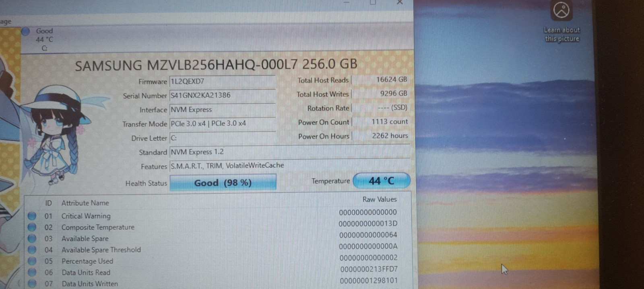
Task: Click the blue status icon for Data Units Written
Action: [32, 283]
